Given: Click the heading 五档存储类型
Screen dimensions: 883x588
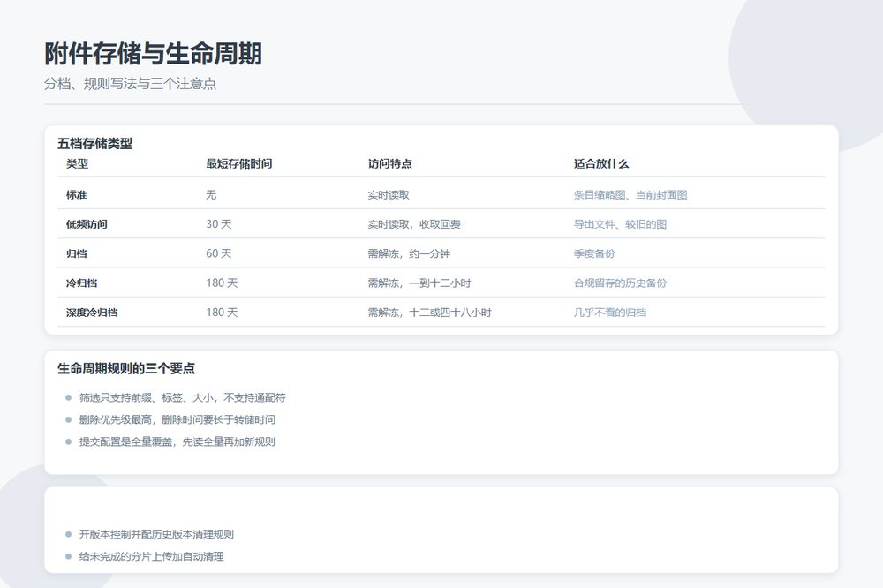Looking at the screenshot, I should click(94, 144).
